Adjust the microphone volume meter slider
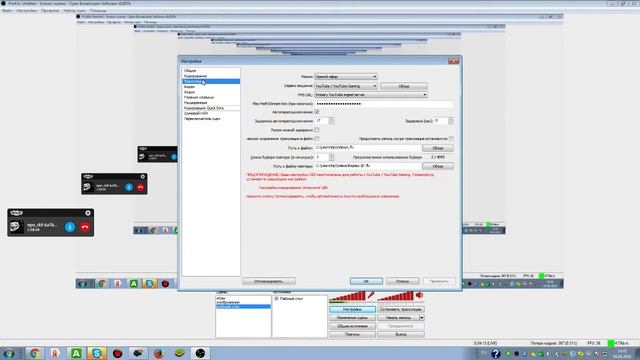This screenshot has height=360, width=640. [347, 296]
